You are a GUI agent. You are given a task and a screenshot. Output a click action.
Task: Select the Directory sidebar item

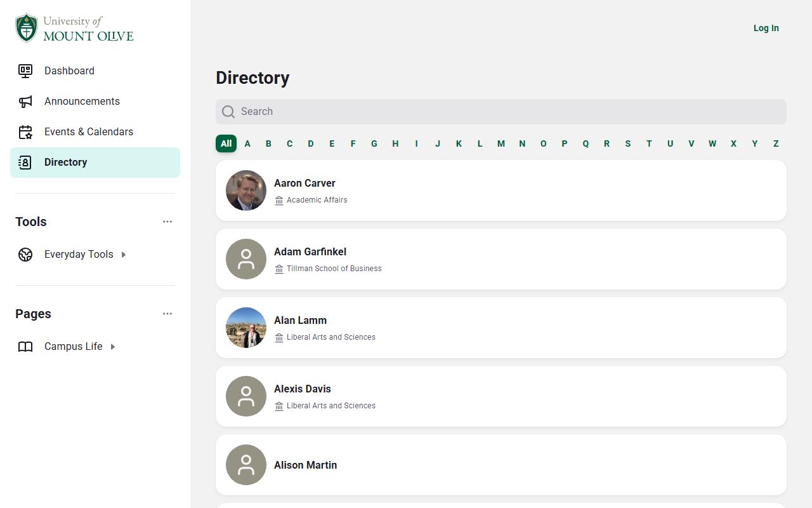coord(95,163)
